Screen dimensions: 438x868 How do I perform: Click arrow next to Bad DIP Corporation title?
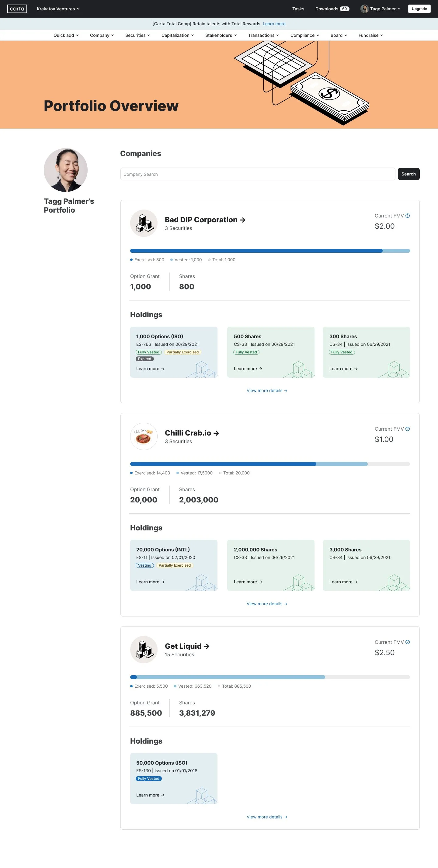click(243, 220)
